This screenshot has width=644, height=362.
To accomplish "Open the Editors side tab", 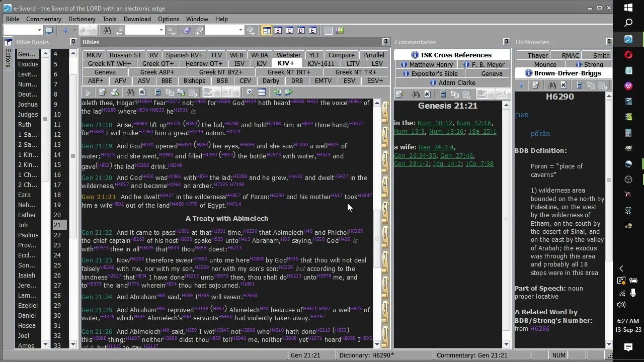I will coord(8,53).
